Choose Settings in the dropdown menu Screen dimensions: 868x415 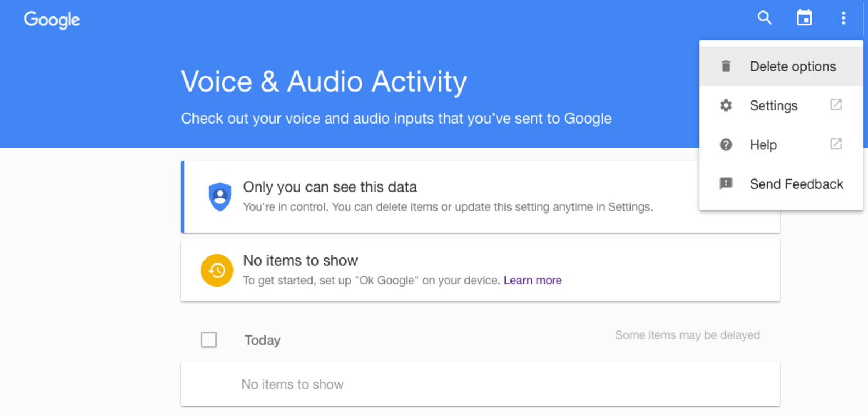pos(773,105)
